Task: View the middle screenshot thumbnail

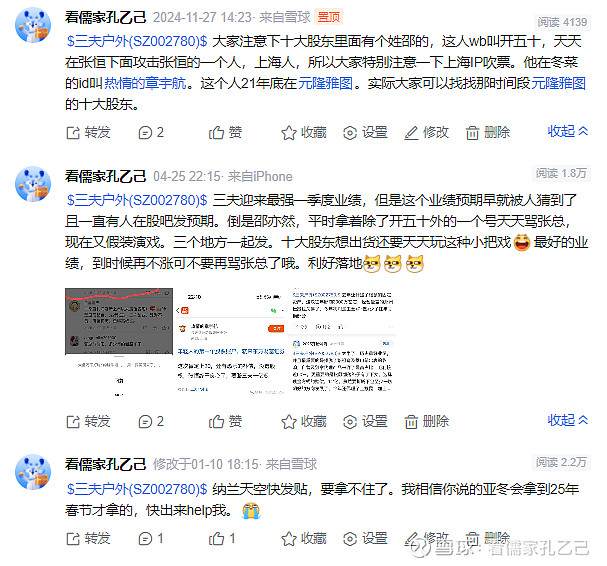Action: pyautogui.click(x=231, y=342)
